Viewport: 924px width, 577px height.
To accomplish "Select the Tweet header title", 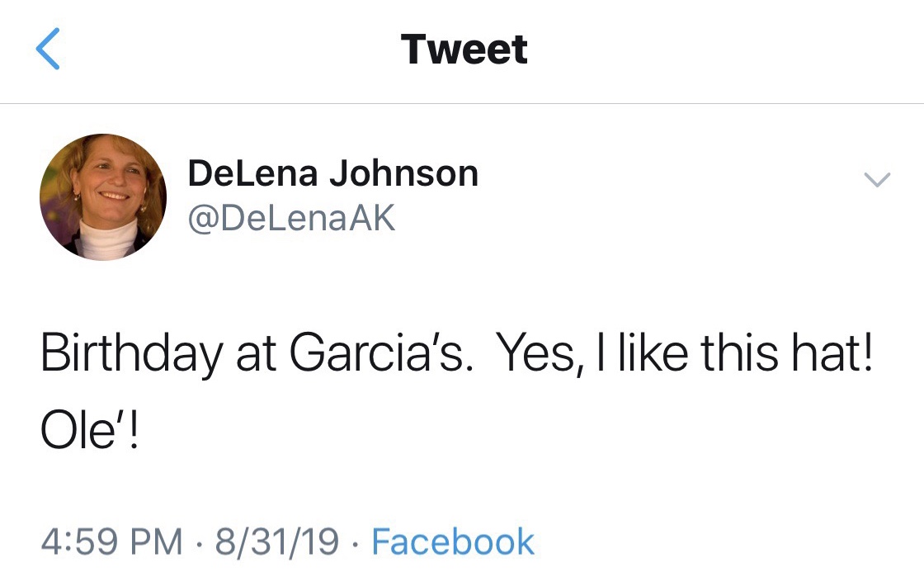I will [x=464, y=50].
